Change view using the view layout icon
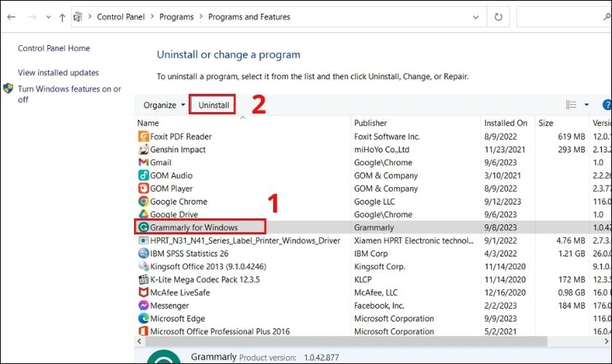Screen dimensions: 612x364 pos(571,105)
